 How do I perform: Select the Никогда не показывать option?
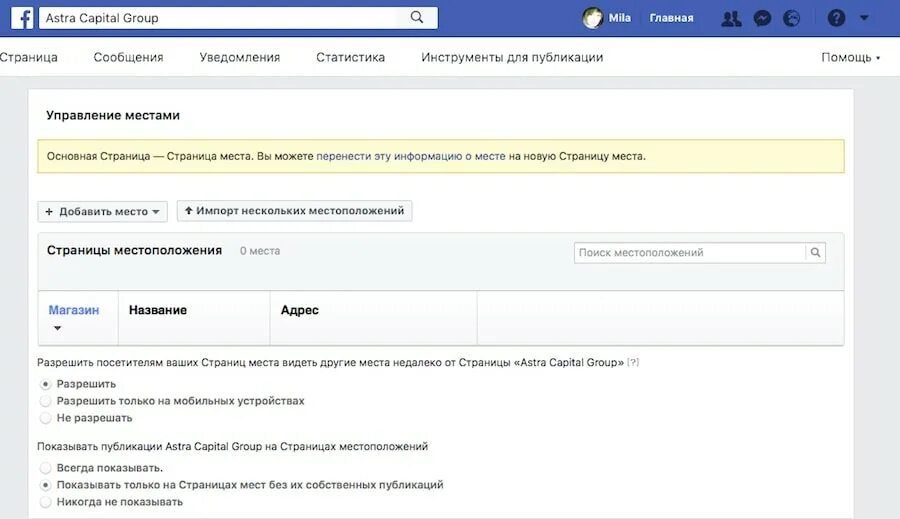(45, 502)
